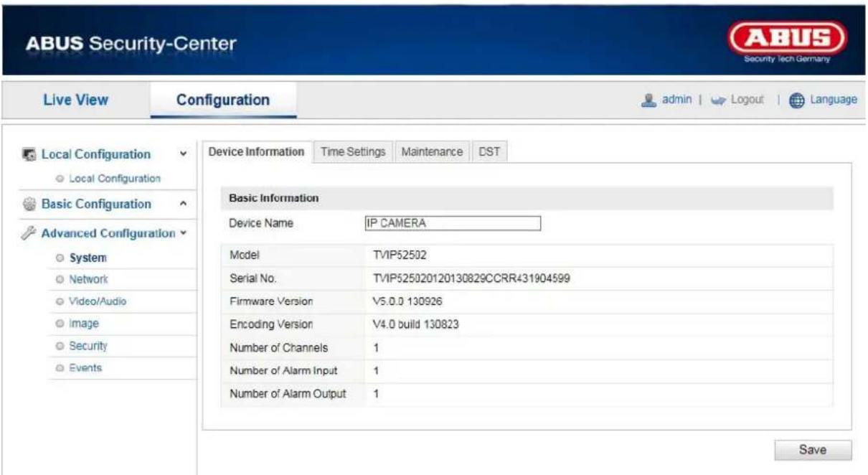The width and height of the screenshot is (868, 475).
Task: Collapse Advanced Configuration section chevron
Action: point(184,233)
